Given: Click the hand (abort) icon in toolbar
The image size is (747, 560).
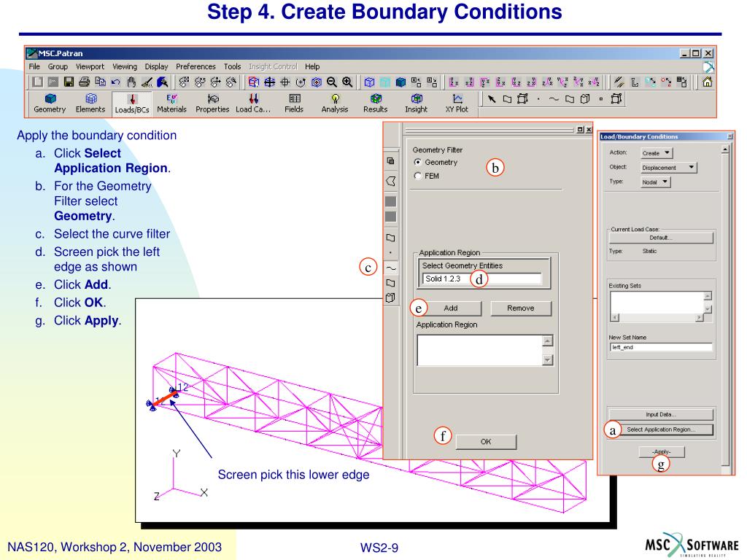Looking at the screenshot, I should pos(131,82).
